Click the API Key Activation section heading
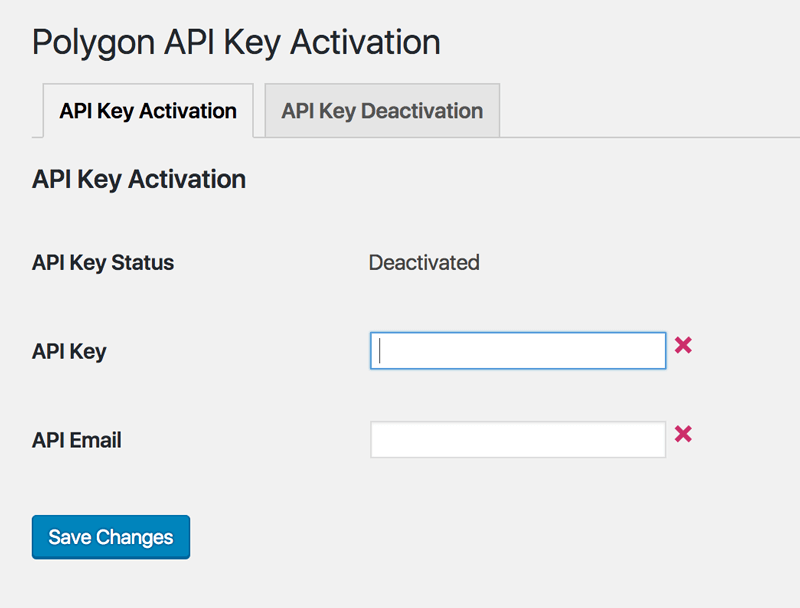The height and width of the screenshot is (608, 800). [x=139, y=180]
